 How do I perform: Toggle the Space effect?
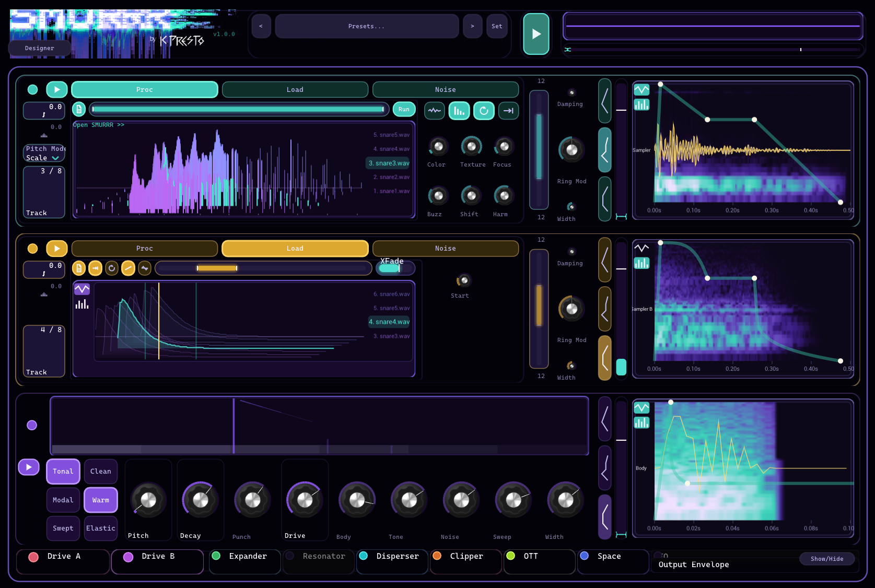pyautogui.click(x=585, y=556)
